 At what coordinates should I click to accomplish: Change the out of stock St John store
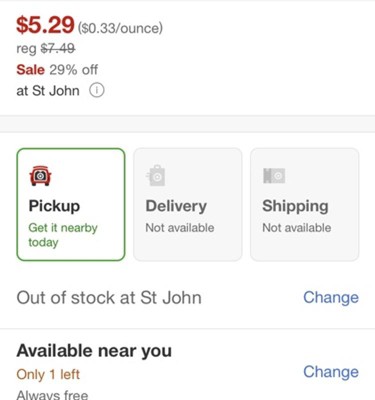(331, 297)
